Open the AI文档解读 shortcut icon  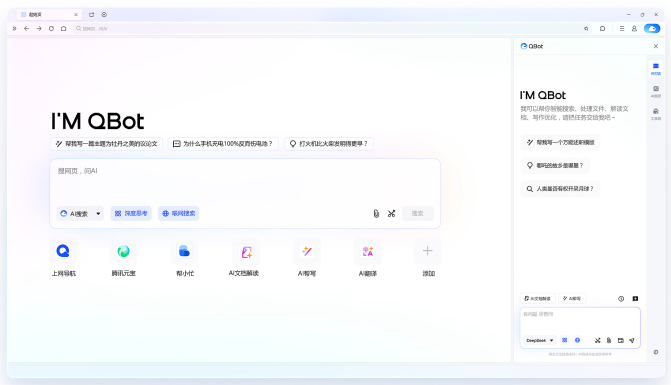pos(246,252)
